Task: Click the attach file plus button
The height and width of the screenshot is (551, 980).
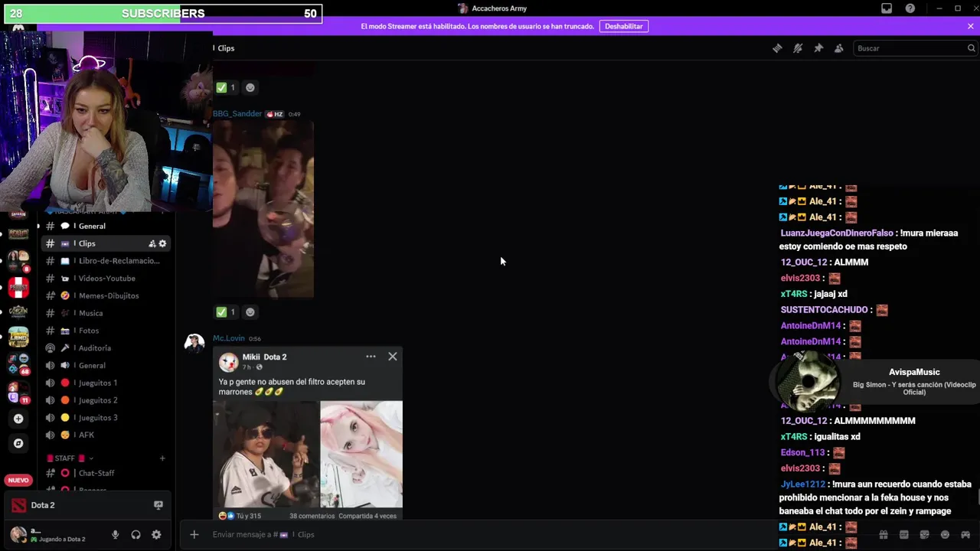Action: click(x=194, y=534)
